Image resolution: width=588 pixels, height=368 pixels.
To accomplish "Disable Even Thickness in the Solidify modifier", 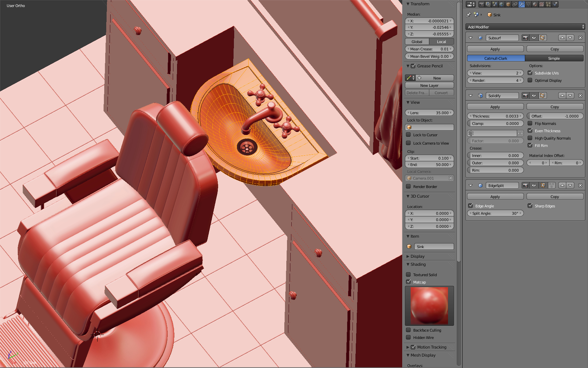I will pyautogui.click(x=530, y=131).
